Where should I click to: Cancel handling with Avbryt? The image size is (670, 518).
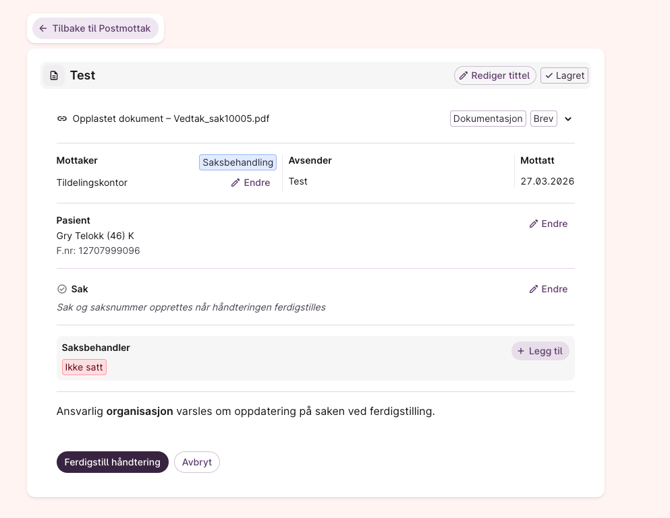pos(197,462)
